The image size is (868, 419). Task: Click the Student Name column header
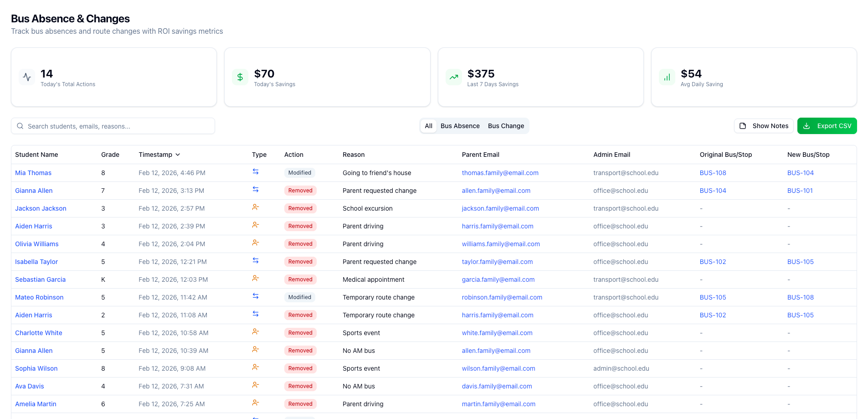tap(36, 155)
